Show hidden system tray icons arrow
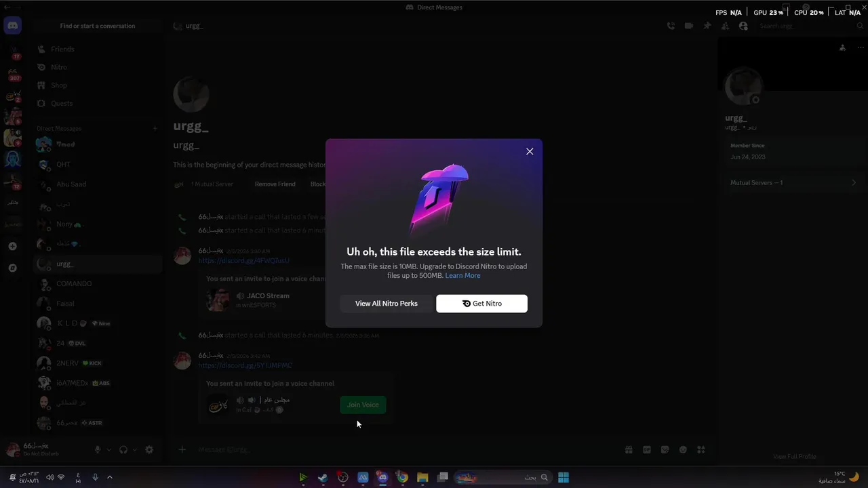 pos(110,477)
